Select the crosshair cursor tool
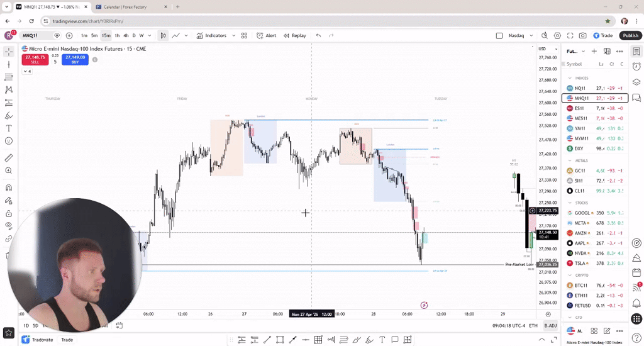This screenshot has width=644, height=346. pyautogui.click(x=9, y=52)
